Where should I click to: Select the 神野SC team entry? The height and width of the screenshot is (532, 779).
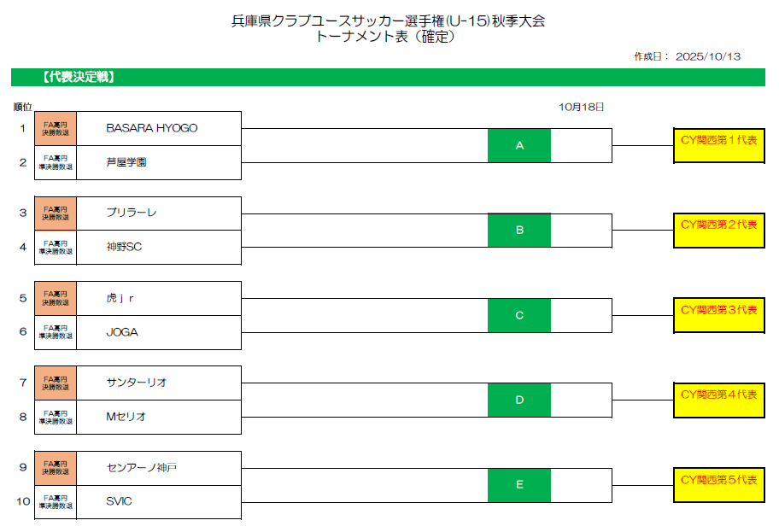point(158,247)
